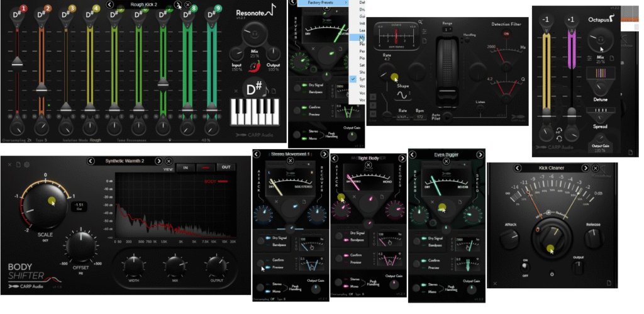Open the gear settings in Body Shifter
Viewport: 644px width, 314px height.
pyautogui.click(x=27, y=165)
